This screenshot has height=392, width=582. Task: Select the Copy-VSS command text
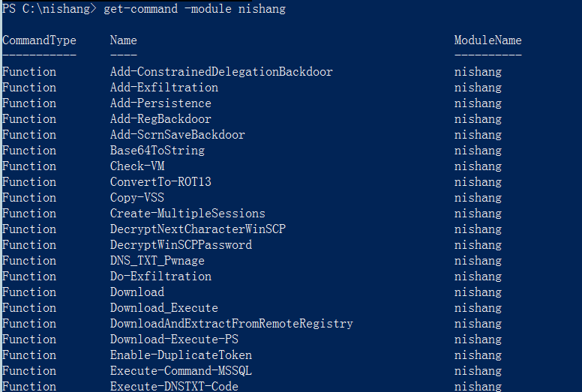(137, 198)
